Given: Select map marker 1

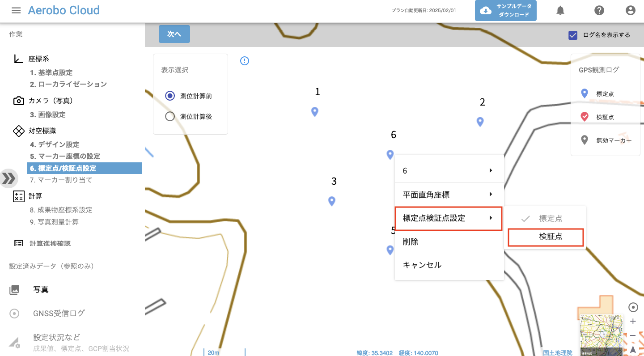Looking at the screenshot, I should click(315, 112).
